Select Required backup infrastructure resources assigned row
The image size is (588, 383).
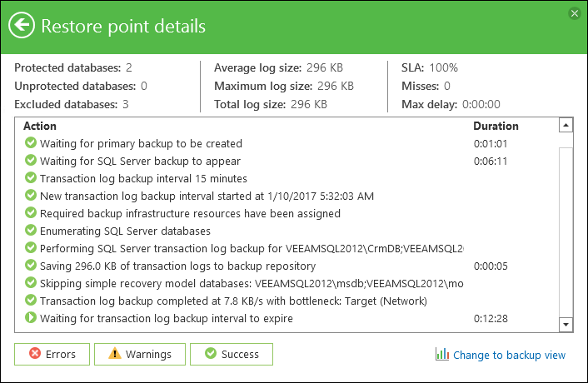(190, 213)
